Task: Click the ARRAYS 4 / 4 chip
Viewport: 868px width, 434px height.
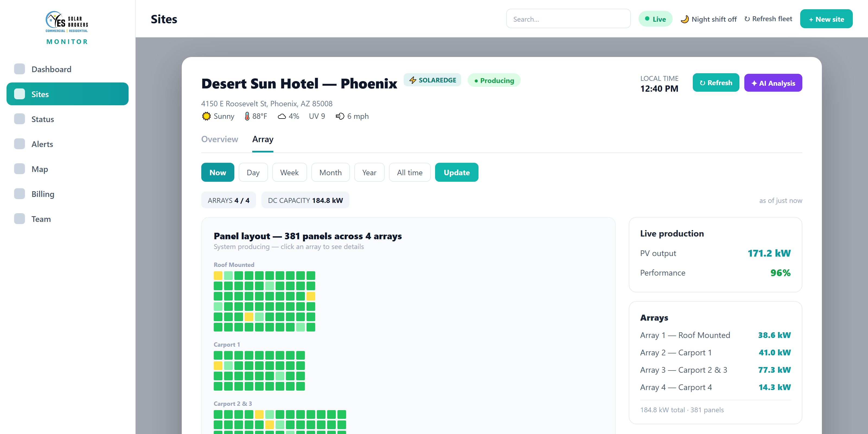Action: tap(228, 200)
